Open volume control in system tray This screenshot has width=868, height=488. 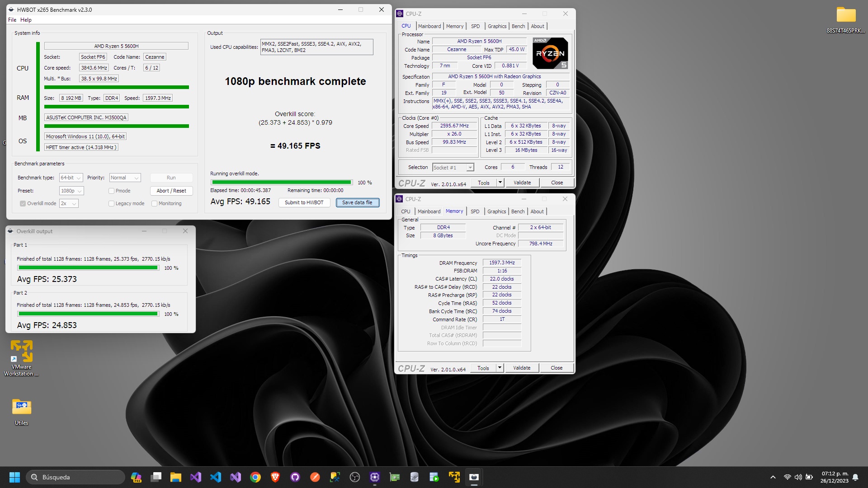[x=798, y=477]
